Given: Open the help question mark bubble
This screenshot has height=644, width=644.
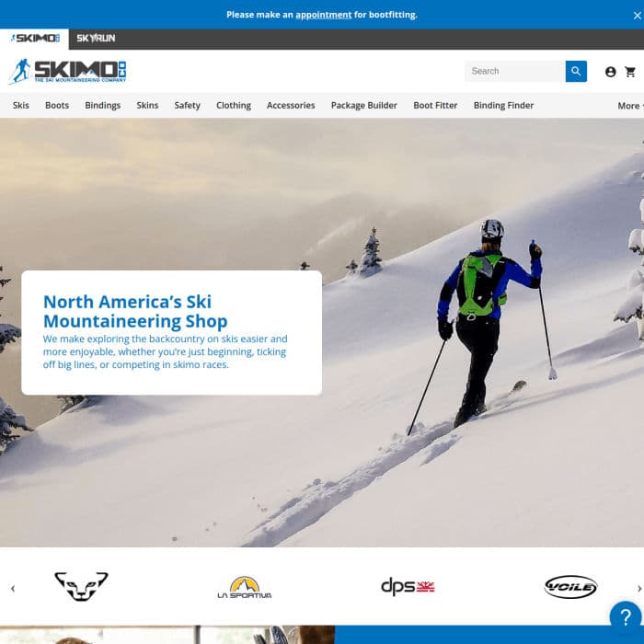Looking at the screenshot, I should (x=625, y=617).
